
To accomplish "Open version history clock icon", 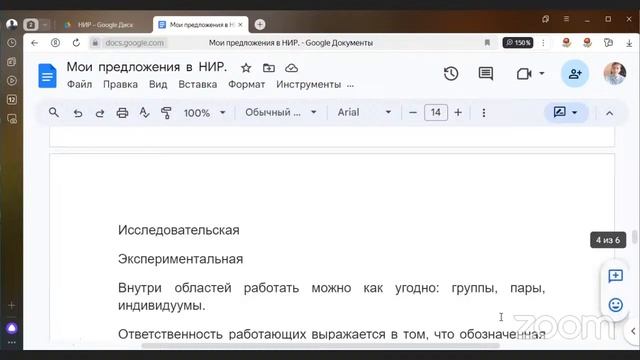I will click(x=451, y=74).
